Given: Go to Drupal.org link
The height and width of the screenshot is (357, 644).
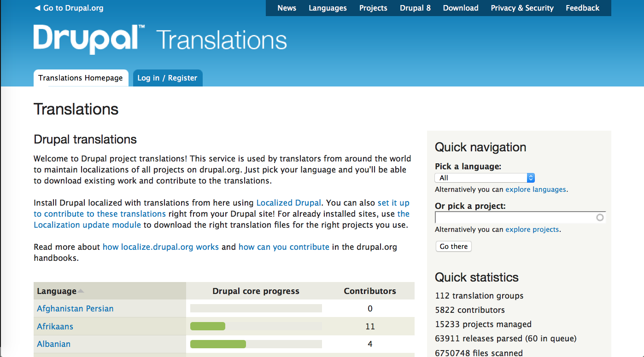Looking at the screenshot, I should (69, 8).
